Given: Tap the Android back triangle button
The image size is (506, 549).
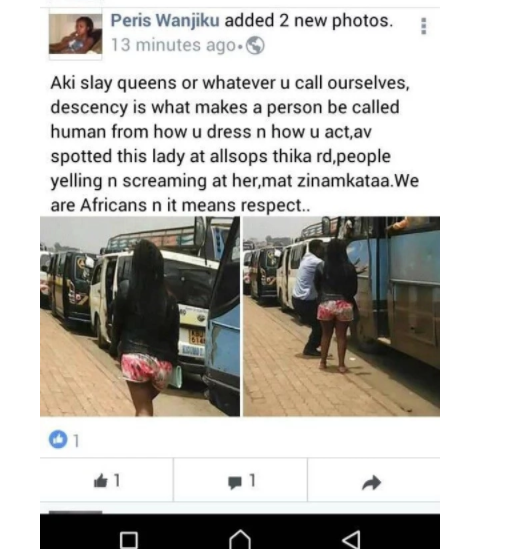Looking at the screenshot, I should pyautogui.click(x=351, y=540).
